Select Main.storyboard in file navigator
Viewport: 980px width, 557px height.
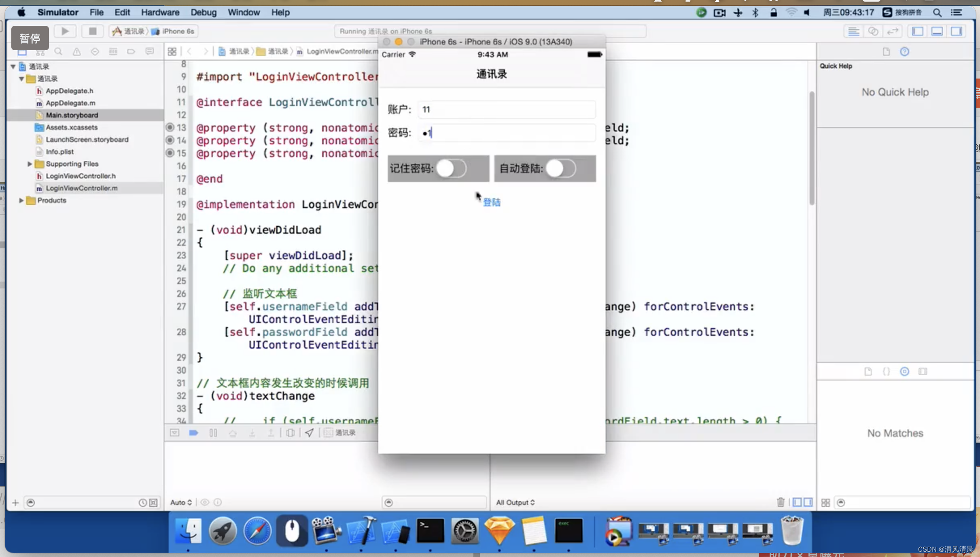pos(71,115)
